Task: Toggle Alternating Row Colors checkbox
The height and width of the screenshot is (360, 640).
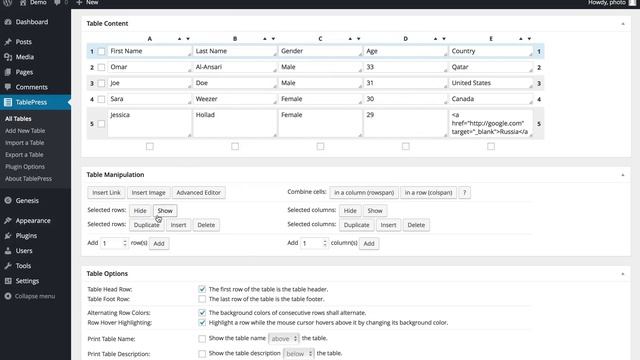Action: click(x=202, y=313)
